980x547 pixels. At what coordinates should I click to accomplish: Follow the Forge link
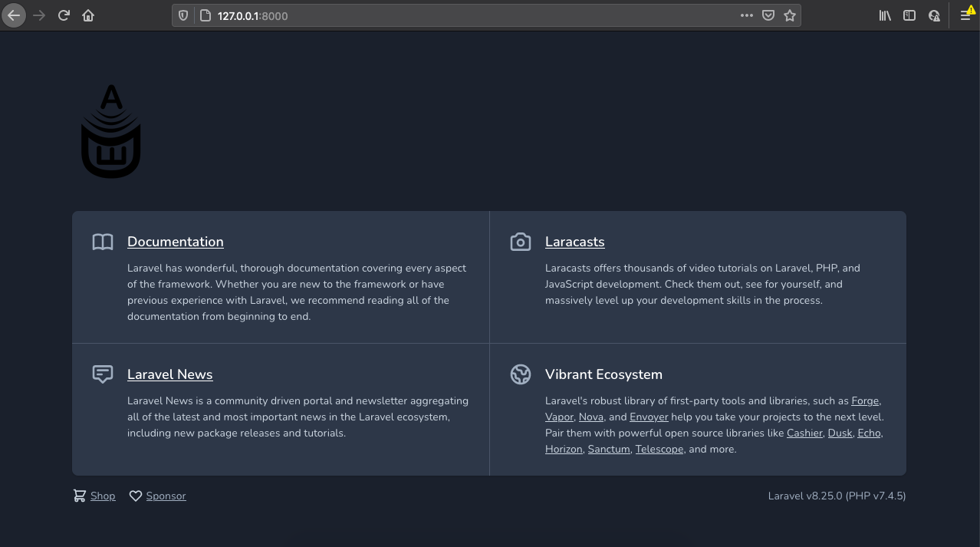pyautogui.click(x=865, y=400)
